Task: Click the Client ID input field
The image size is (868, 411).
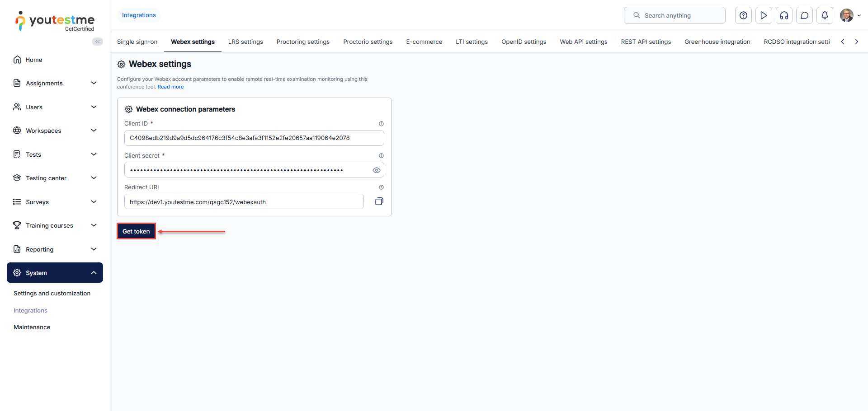Action: 254,138
